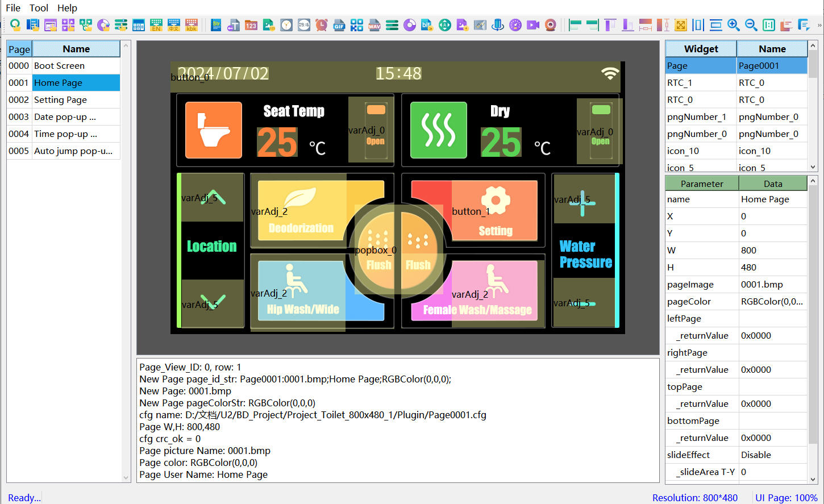Viewport: 824px width, 504px height.
Task: Select the EN keyboard toolbar icon
Action: point(156,25)
